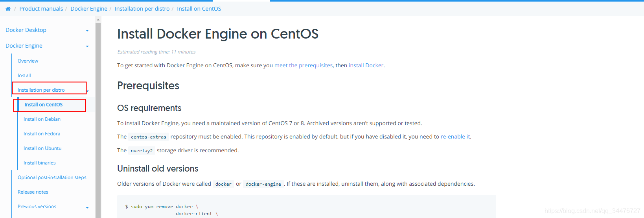Open Optional post-installation steps
This screenshot has width=644, height=218.
coord(52,177)
